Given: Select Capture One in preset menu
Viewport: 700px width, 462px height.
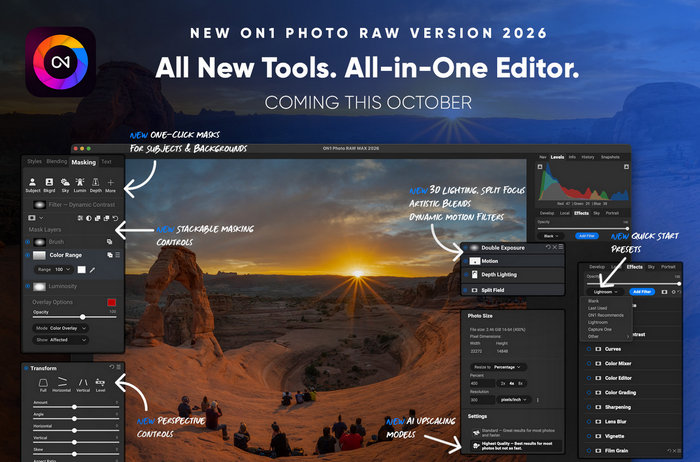Looking at the screenshot, I should (600, 329).
